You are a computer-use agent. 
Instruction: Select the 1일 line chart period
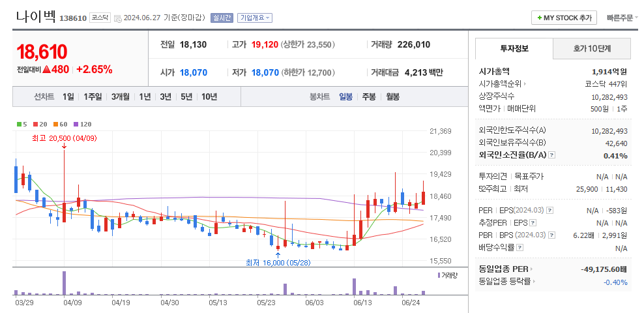(x=68, y=97)
